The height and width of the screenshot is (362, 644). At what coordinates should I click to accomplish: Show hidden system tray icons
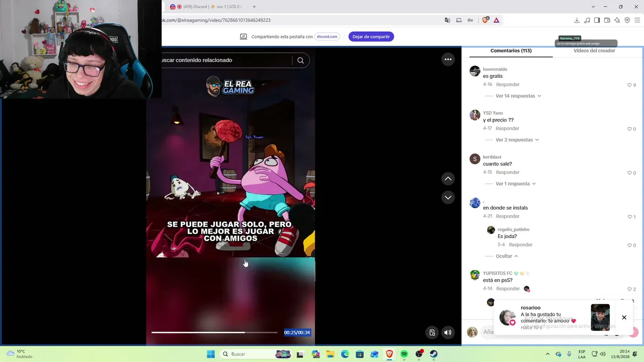point(548,354)
